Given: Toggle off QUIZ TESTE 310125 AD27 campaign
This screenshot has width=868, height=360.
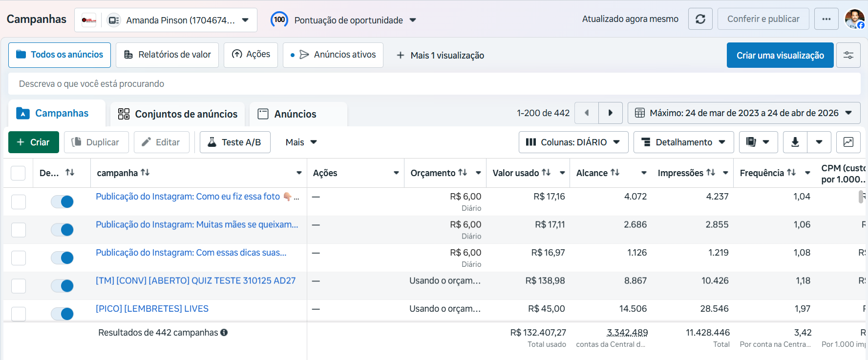Looking at the screenshot, I should (62, 286).
